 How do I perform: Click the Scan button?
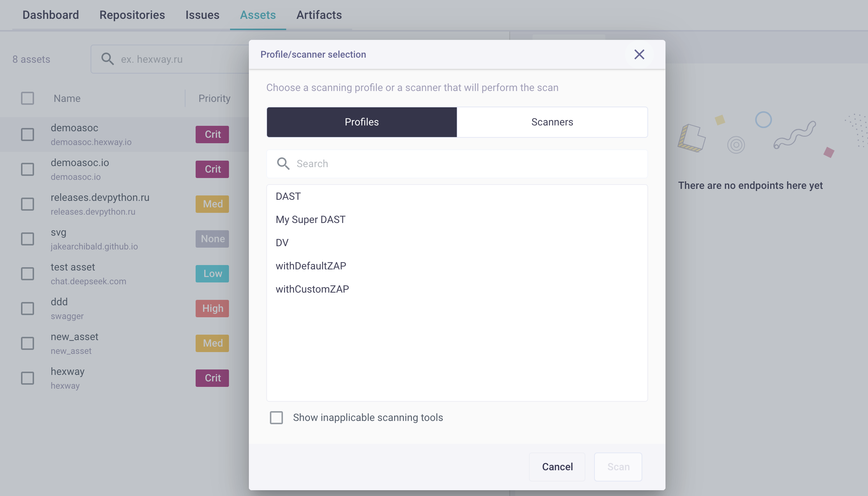click(618, 467)
